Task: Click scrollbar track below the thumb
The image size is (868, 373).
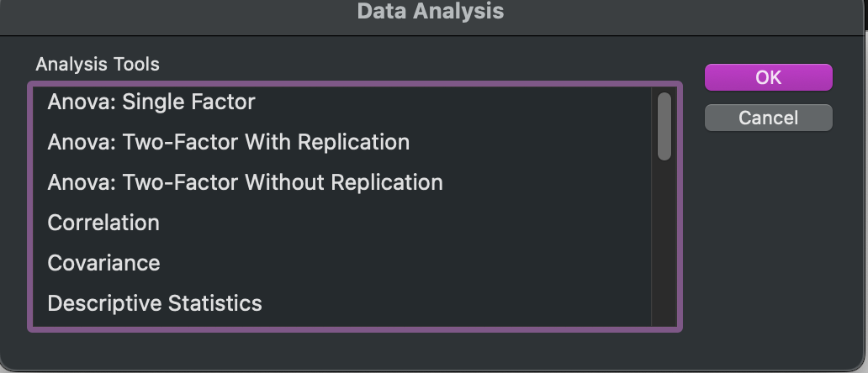Action: click(664, 243)
